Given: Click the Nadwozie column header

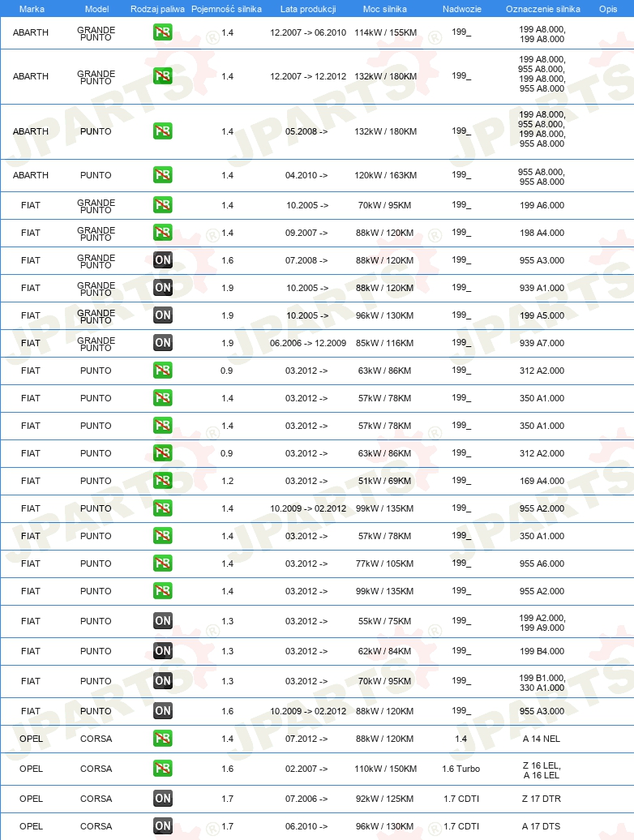Looking at the screenshot, I should 461,9.
